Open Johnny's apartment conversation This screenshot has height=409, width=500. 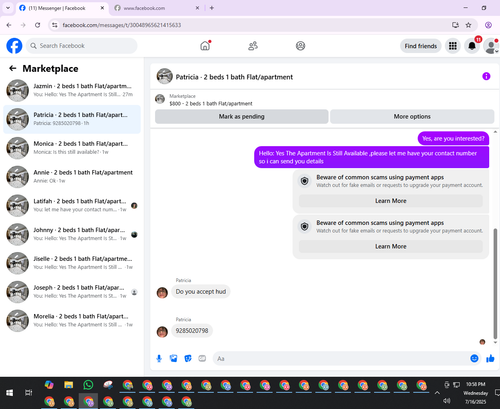coord(72,234)
